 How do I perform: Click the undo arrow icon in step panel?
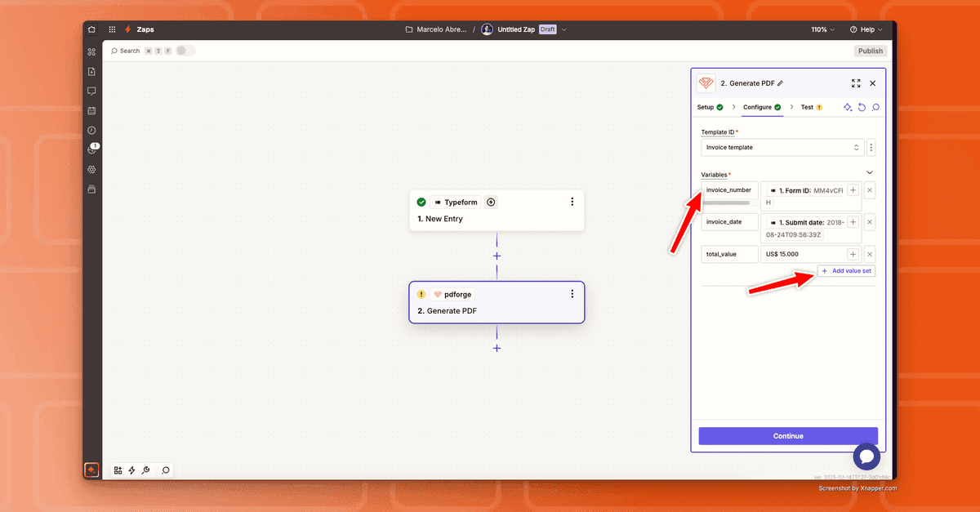click(x=862, y=107)
